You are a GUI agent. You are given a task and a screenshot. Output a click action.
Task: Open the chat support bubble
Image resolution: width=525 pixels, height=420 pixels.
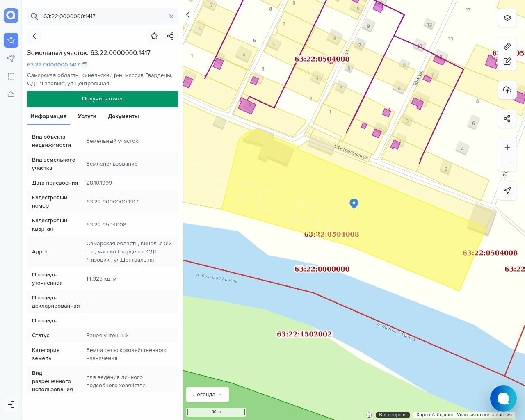pyautogui.click(x=503, y=398)
